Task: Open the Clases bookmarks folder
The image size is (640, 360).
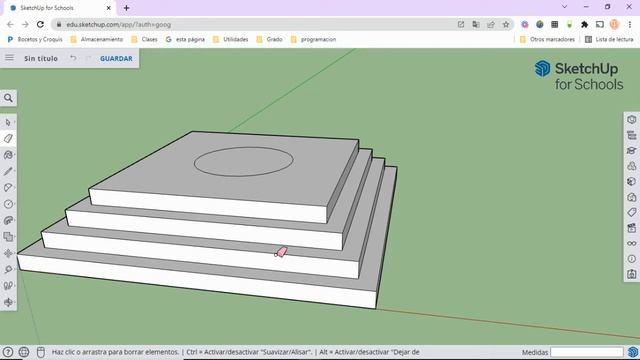Action: click(144, 40)
